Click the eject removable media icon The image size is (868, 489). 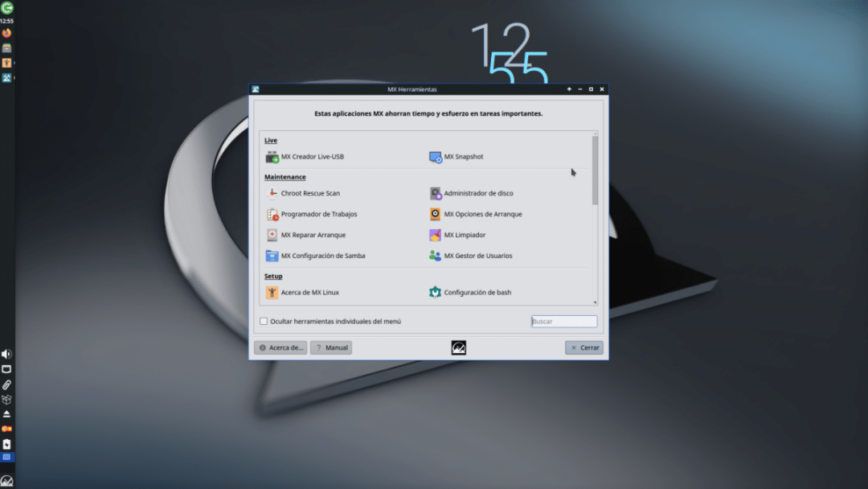(x=6, y=414)
